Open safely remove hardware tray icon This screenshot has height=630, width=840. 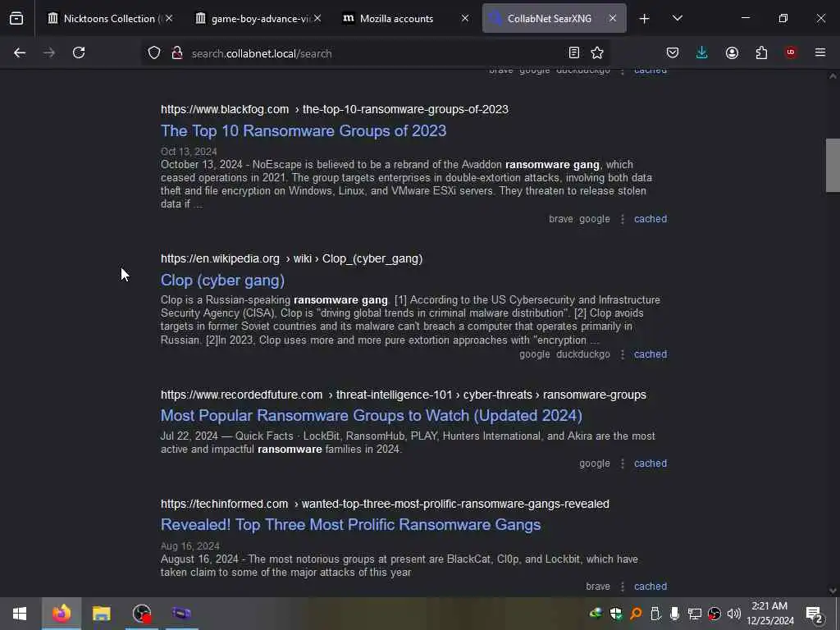(655, 614)
